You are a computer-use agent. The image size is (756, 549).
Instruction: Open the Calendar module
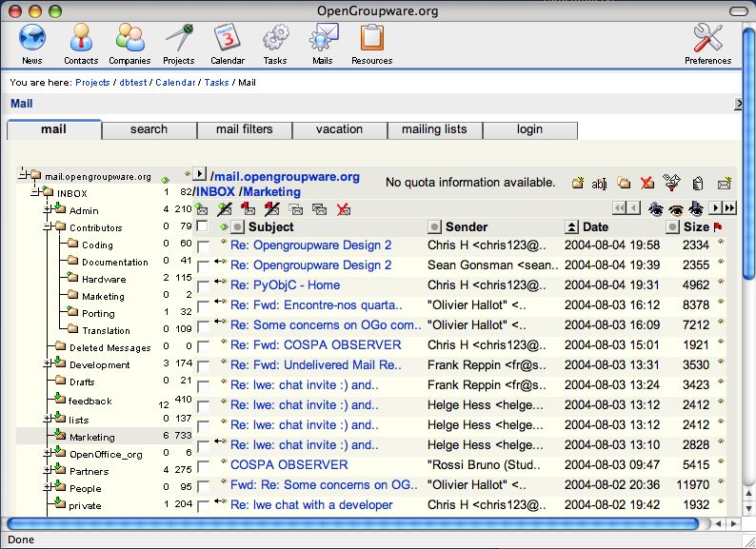coord(228,44)
